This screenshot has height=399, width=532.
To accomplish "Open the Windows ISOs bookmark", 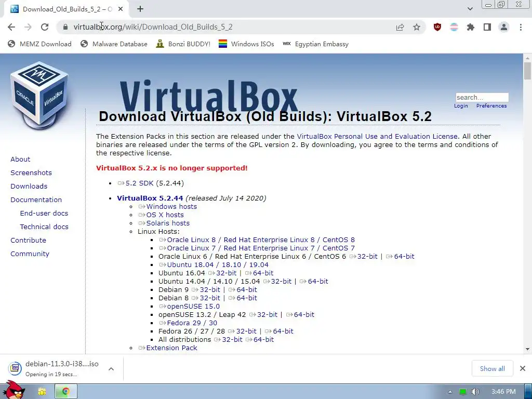I will (246, 44).
